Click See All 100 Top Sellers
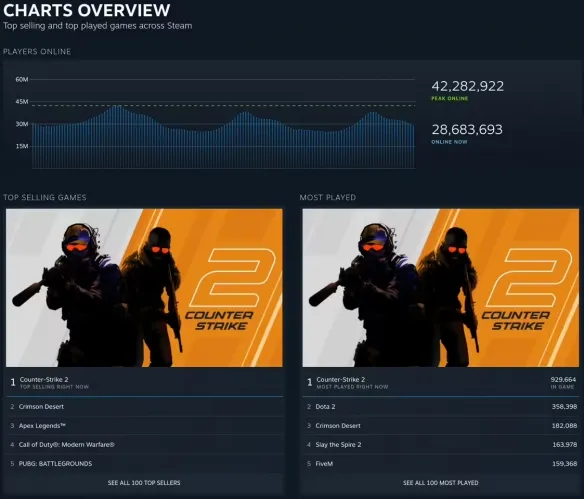 (x=144, y=483)
